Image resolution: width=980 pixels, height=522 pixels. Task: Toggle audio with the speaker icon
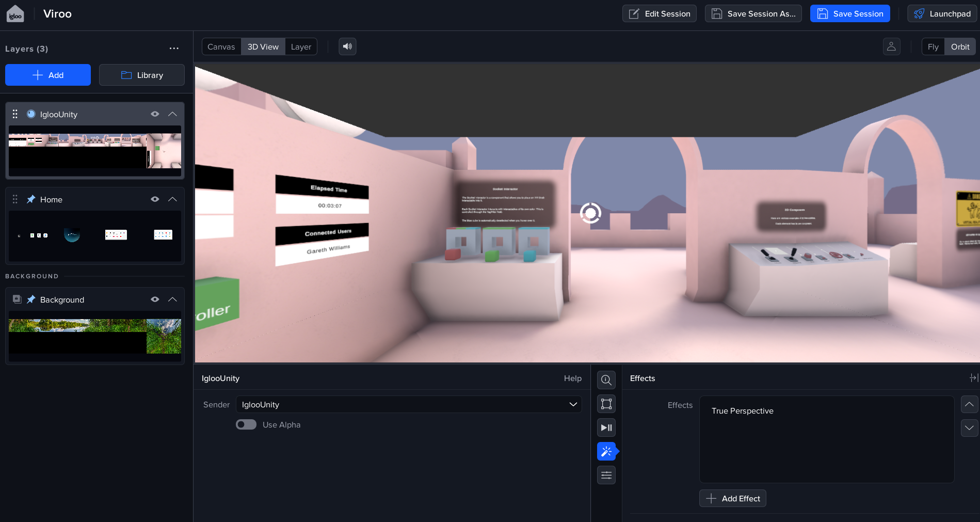tap(347, 46)
